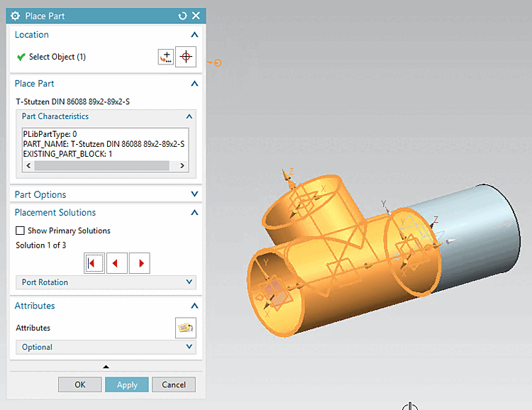Jump to the first placement solution
Image resolution: width=532 pixels, height=410 pixels.
(x=94, y=263)
